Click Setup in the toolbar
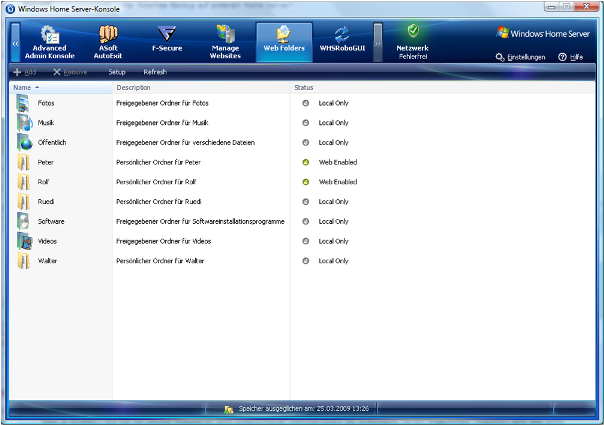The width and height of the screenshot is (604, 425). (x=117, y=72)
